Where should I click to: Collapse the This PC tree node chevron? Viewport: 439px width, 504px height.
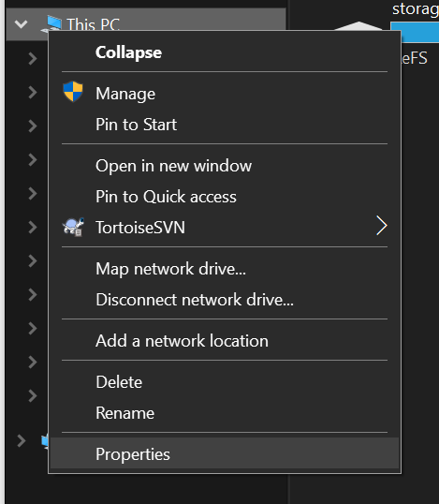(x=21, y=24)
